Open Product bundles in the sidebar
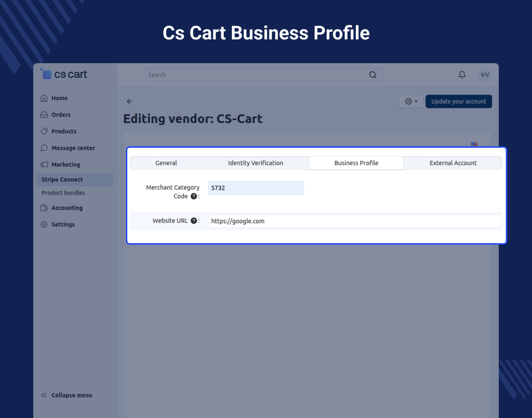This screenshot has width=532, height=418. coord(63,193)
